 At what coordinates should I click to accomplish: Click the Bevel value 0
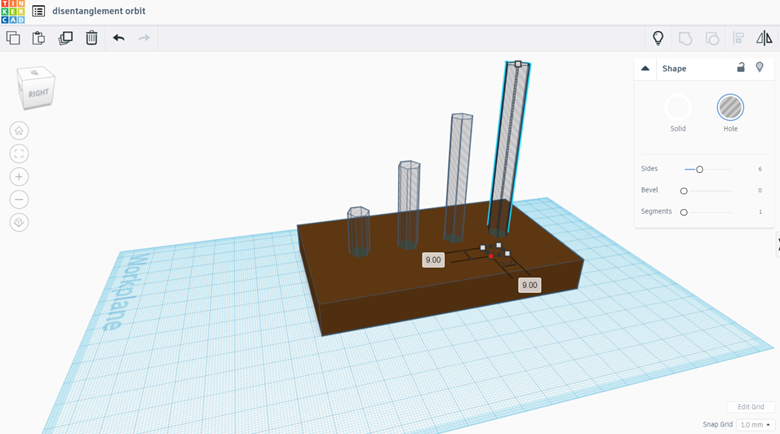[x=760, y=191]
